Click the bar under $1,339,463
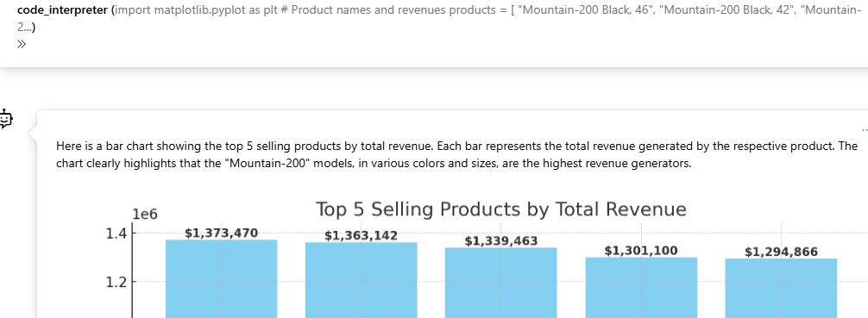868x318 pixels. 501,283
